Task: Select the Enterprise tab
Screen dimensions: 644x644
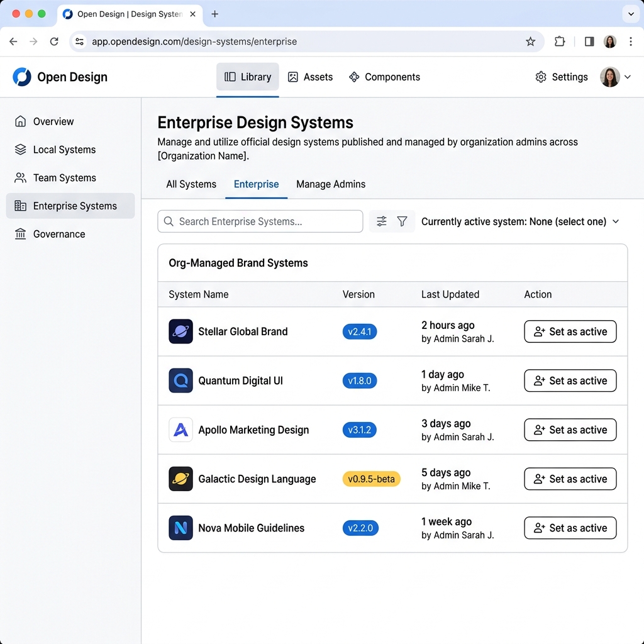Action: pos(257,184)
